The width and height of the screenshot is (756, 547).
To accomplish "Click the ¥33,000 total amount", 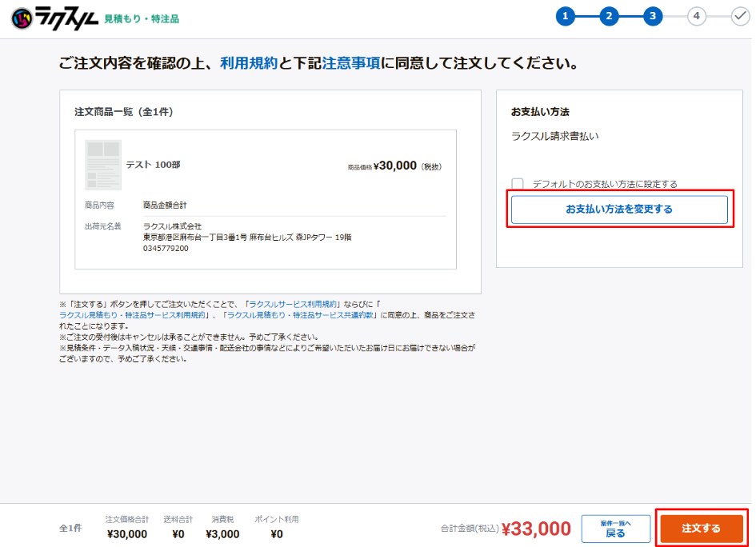I will [x=536, y=529].
